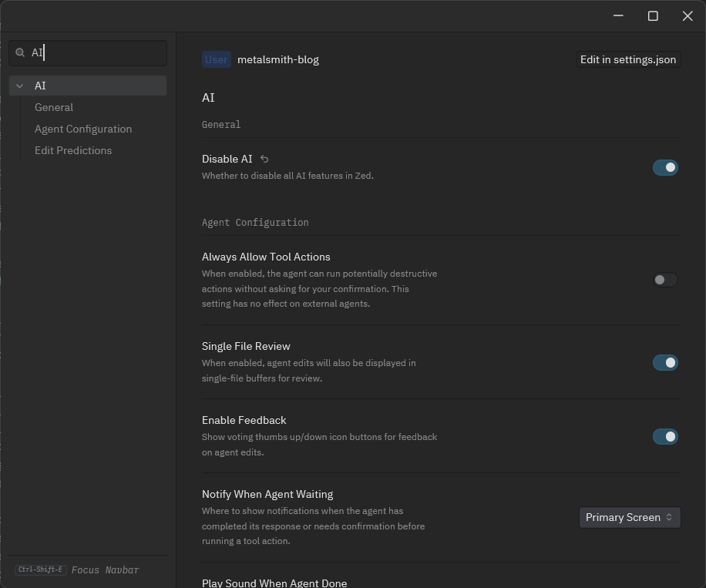Select the AI item in navigation
Image resolution: width=706 pixels, height=588 pixels.
point(40,86)
